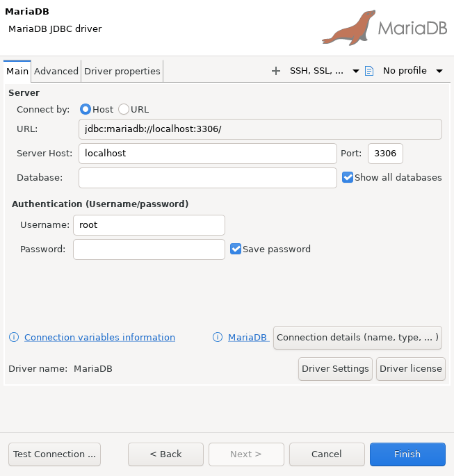Click the plus icon to add network handler
The width and height of the screenshot is (454, 476).
[276, 71]
